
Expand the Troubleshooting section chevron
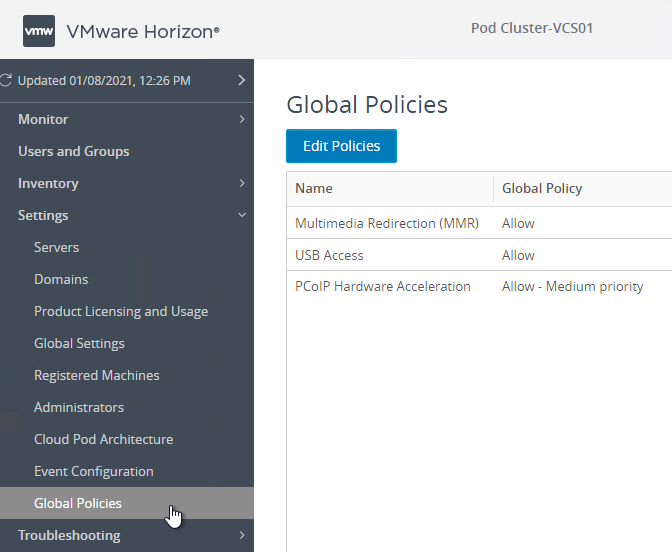[x=242, y=535]
